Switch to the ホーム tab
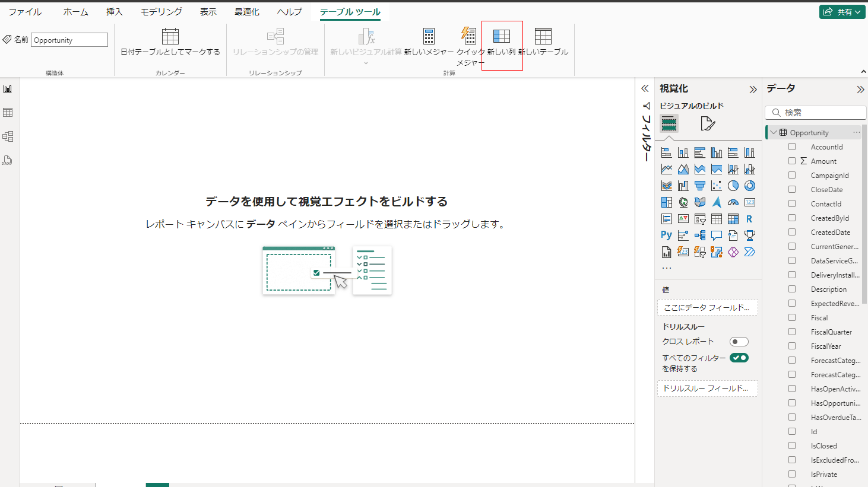 (76, 12)
